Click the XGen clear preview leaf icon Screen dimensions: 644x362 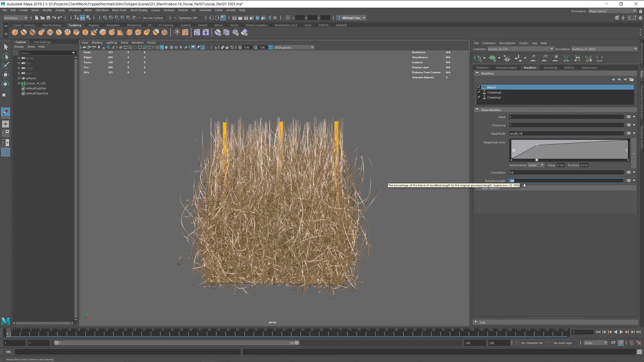pos(492,58)
